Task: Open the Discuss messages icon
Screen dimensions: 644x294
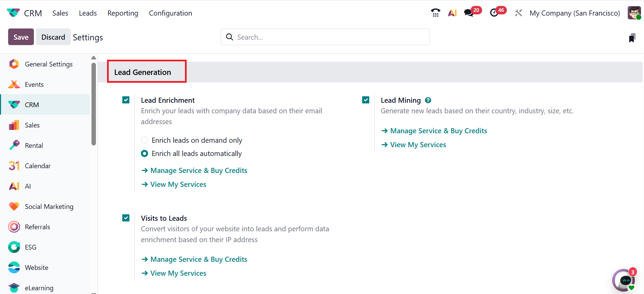Action: (x=469, y=13)
